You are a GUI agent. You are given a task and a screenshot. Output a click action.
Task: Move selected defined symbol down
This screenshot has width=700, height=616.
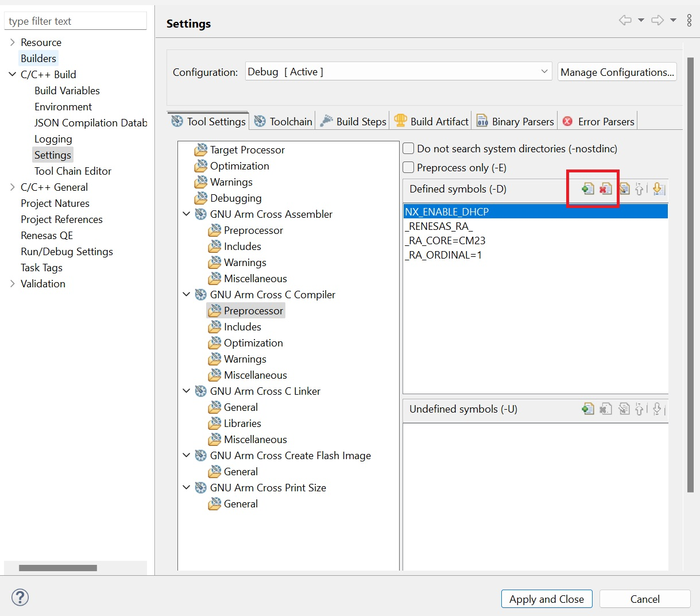click(659, 188)
